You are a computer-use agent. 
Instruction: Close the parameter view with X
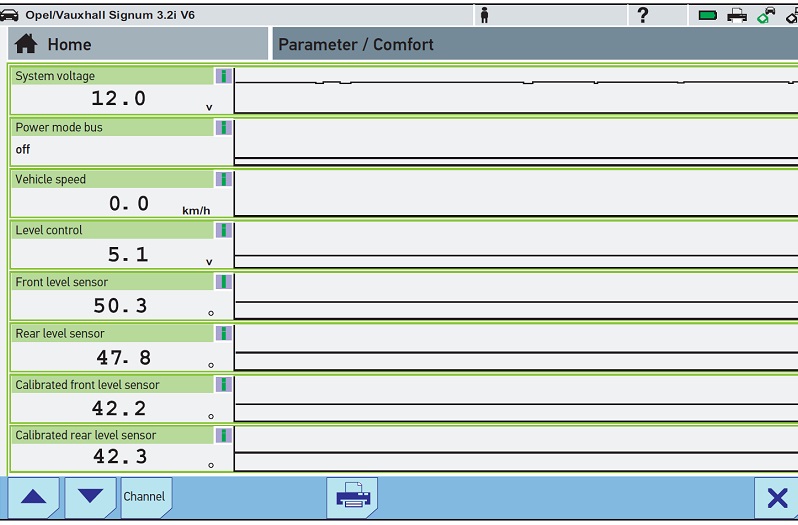[776, 498]
